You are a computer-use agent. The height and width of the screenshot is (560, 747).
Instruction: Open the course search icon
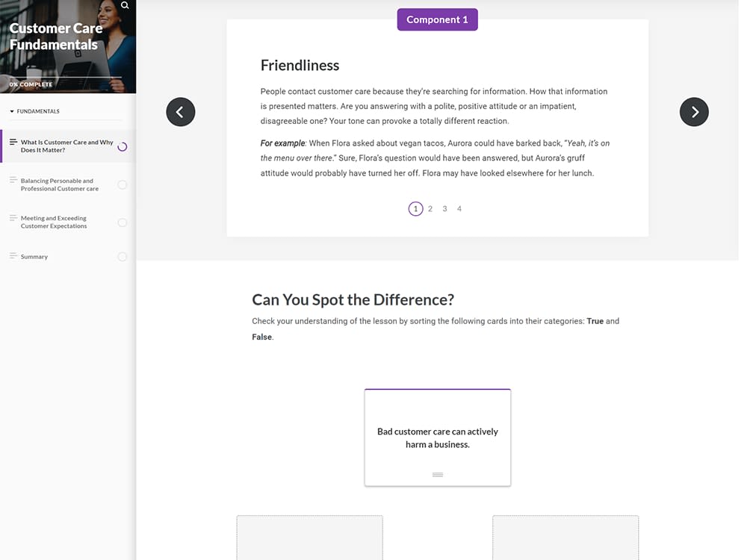point(125,5)
